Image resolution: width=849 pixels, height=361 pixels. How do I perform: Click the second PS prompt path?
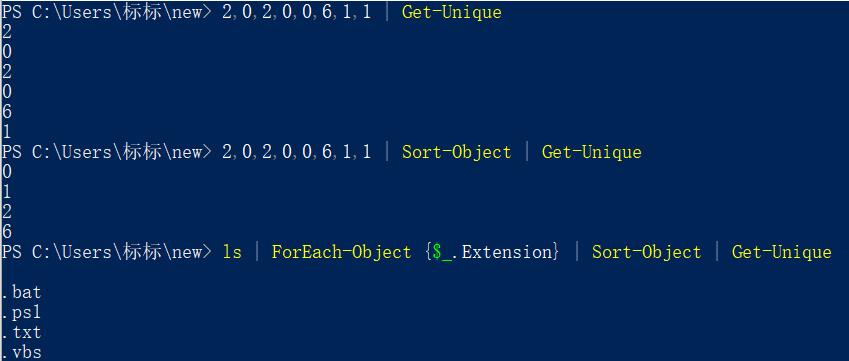pos(106,152)
